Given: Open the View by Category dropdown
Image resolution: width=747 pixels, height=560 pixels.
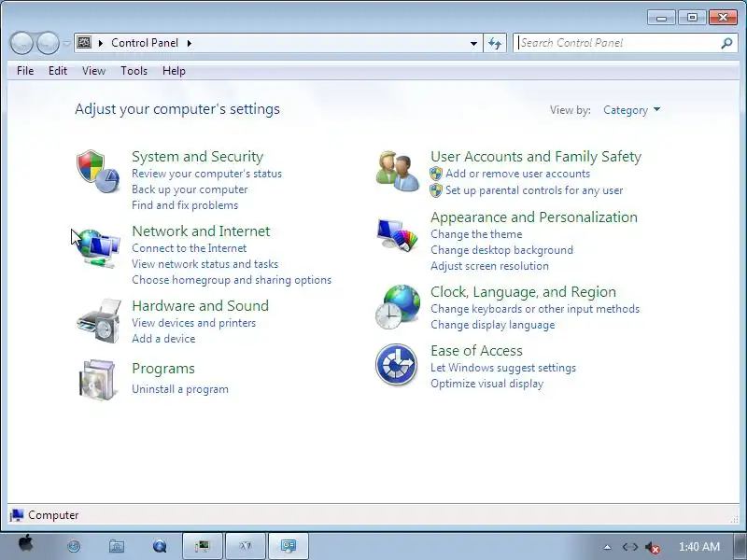Looking at the screenshot, I should pyautogui.click(x=631, y=110).
